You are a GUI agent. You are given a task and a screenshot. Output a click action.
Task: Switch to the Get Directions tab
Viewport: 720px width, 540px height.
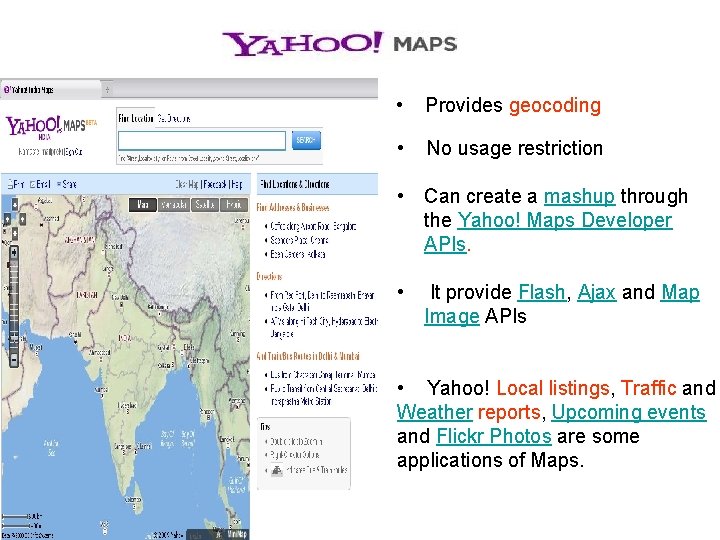[x=174, y=118]
